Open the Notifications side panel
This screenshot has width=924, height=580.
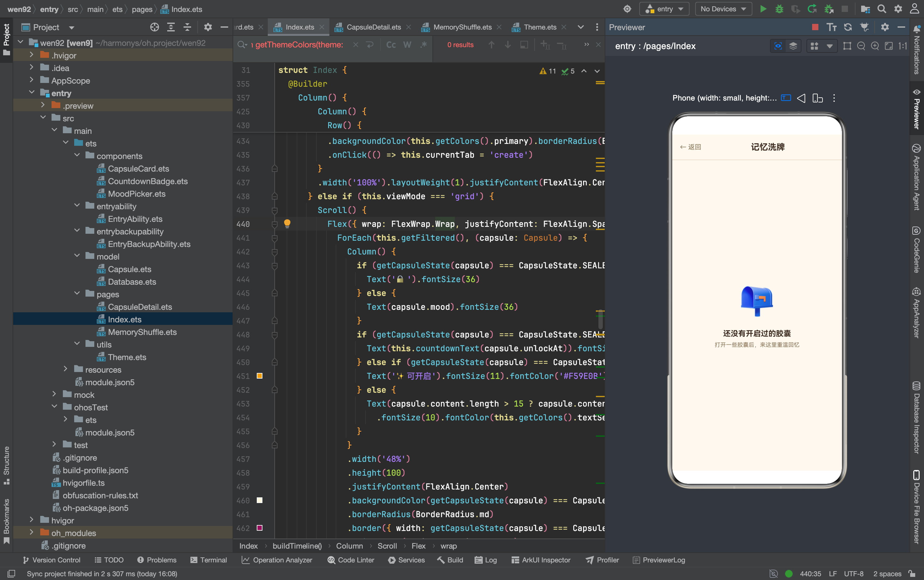pyautogui.click(x=917, y=50)
